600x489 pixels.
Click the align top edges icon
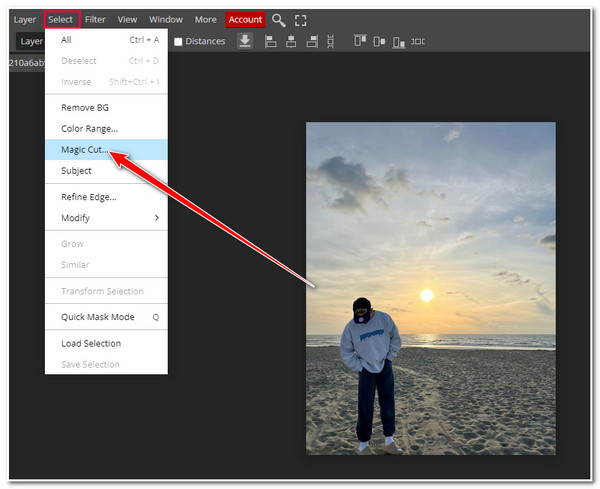click(359, 41)
